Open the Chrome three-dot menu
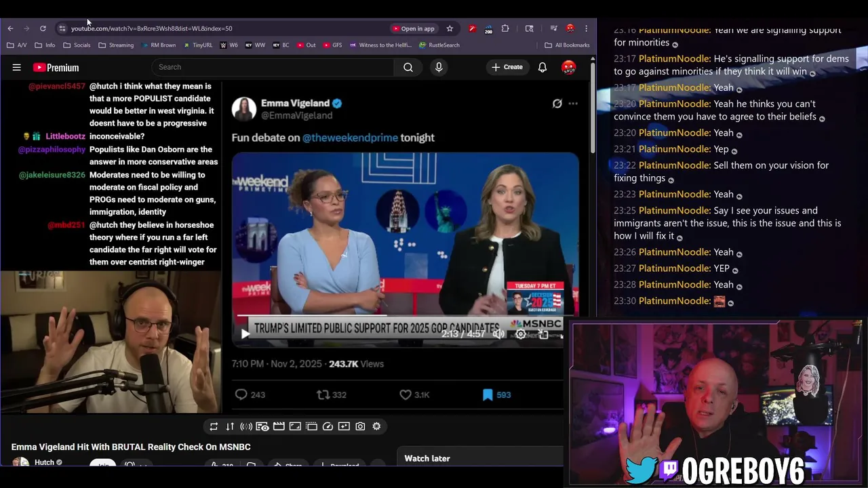Screen dimensions: 868x488 pyautogui.click(x=587, y=28)
